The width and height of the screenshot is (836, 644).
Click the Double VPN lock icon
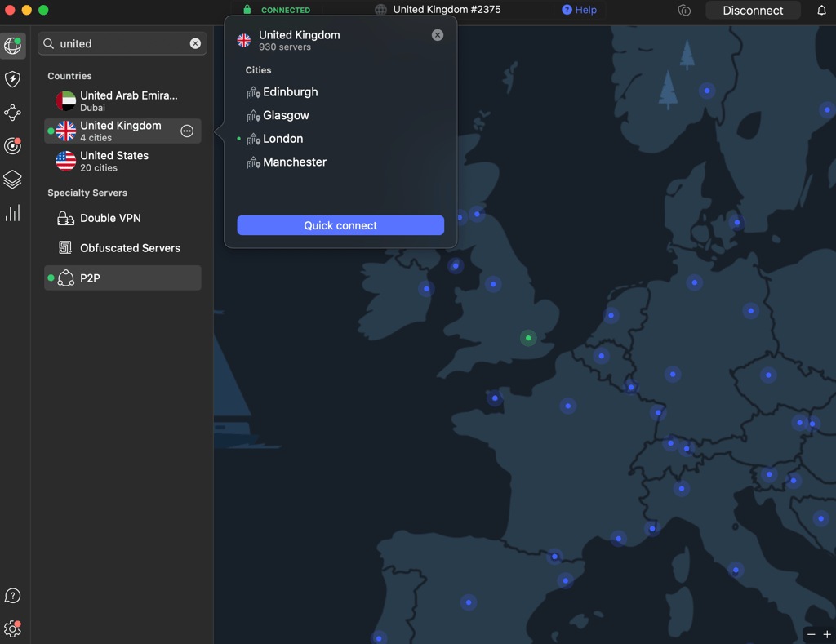[65, 218]
